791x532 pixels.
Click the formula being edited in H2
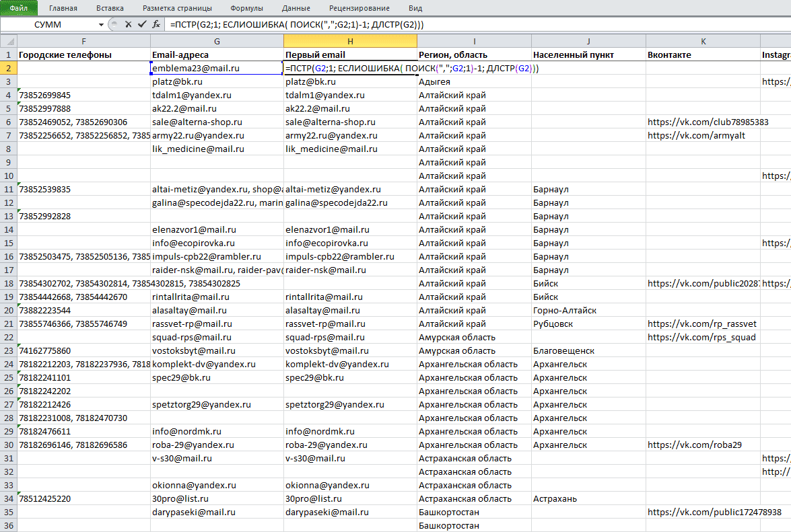(411, 68)
